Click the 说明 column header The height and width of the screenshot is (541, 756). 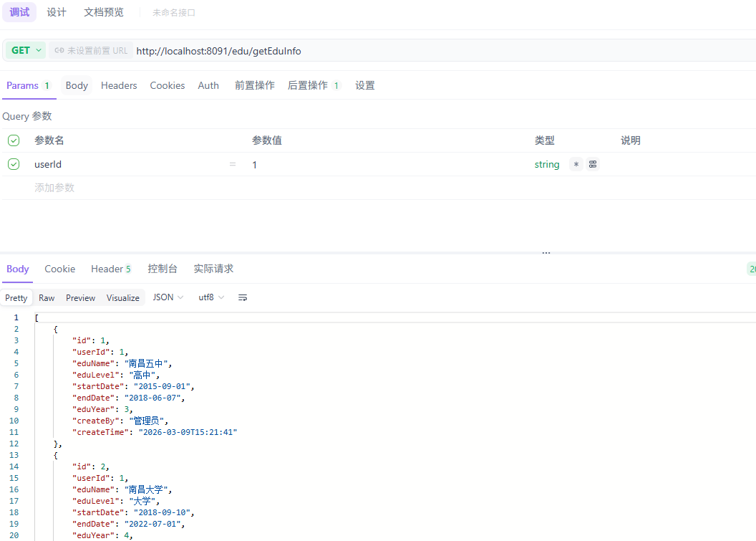click(x=630, y=140)
